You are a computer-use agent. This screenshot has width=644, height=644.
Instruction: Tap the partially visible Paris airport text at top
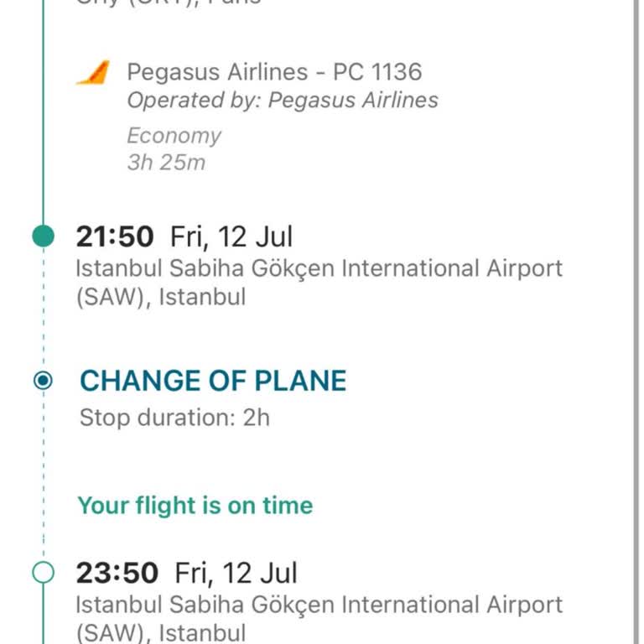coord(169,3)
